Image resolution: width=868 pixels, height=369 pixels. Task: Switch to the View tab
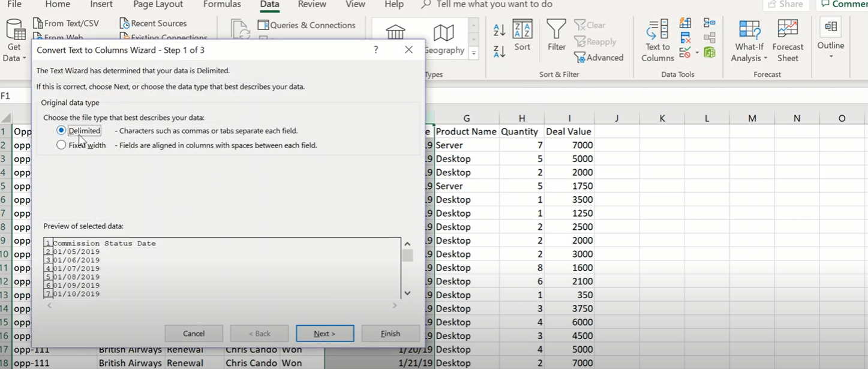[x=355, y=4]
